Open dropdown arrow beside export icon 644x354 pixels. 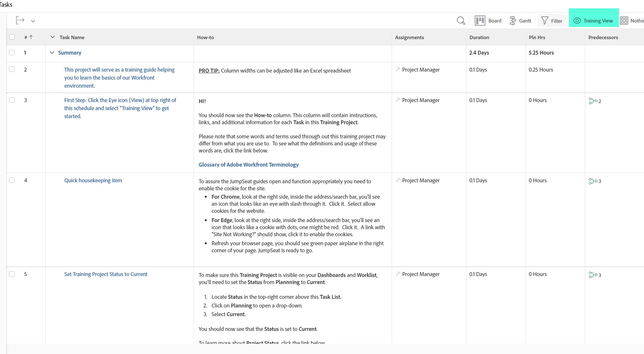tap(33, 21)
